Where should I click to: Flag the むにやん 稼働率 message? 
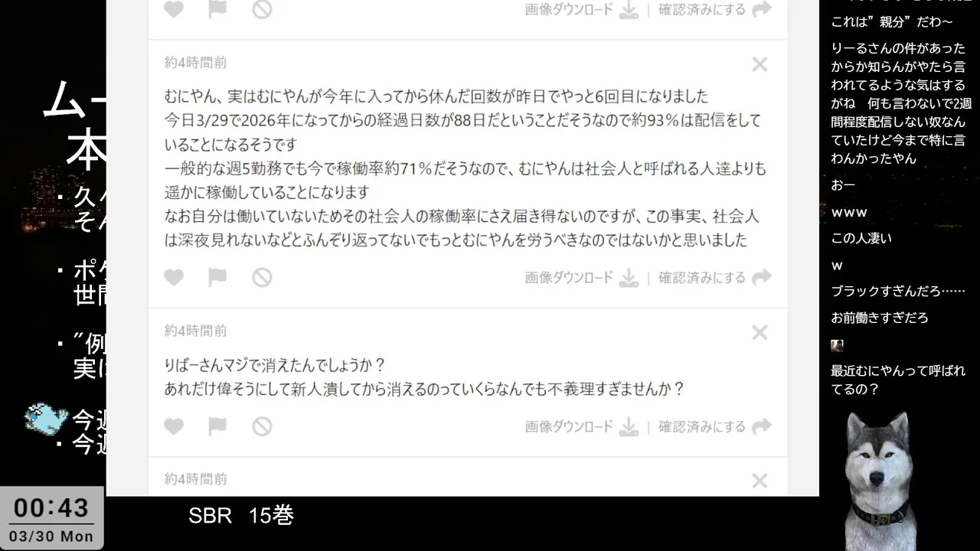(217, 277)
